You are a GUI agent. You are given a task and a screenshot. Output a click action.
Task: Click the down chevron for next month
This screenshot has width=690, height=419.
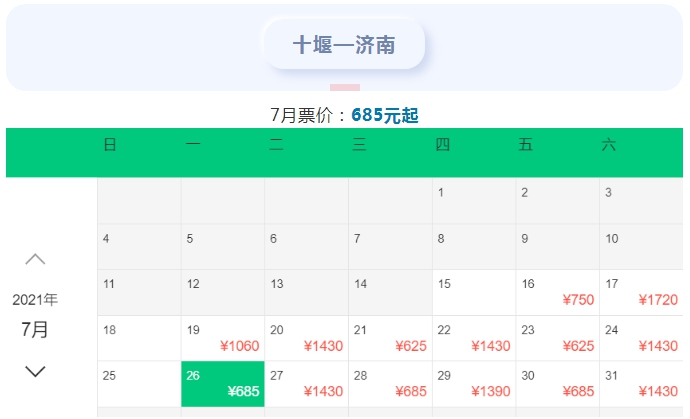(35, 371)
